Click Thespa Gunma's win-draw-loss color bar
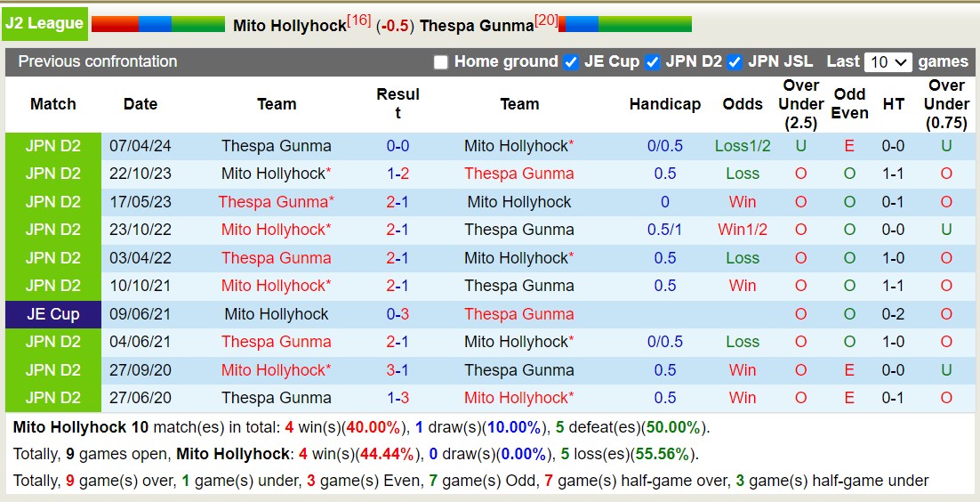980x502 pixels. click(625, 24)
